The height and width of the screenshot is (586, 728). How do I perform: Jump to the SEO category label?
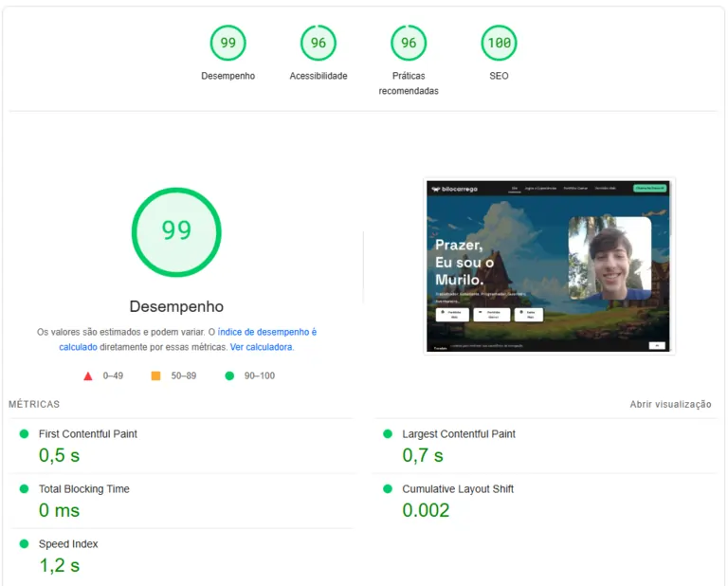[x=499, y=76]
